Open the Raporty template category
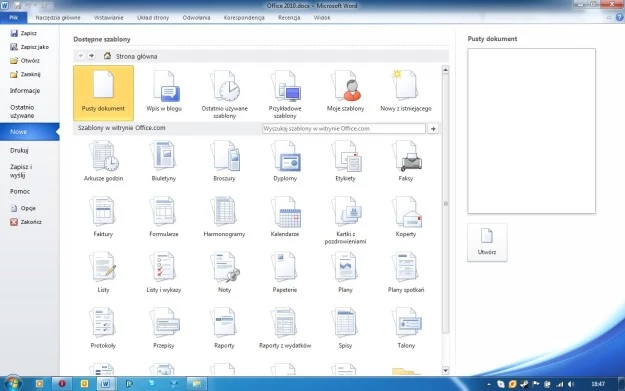The image size is (625, 391). pyautogui.click(x=224, y=328)
